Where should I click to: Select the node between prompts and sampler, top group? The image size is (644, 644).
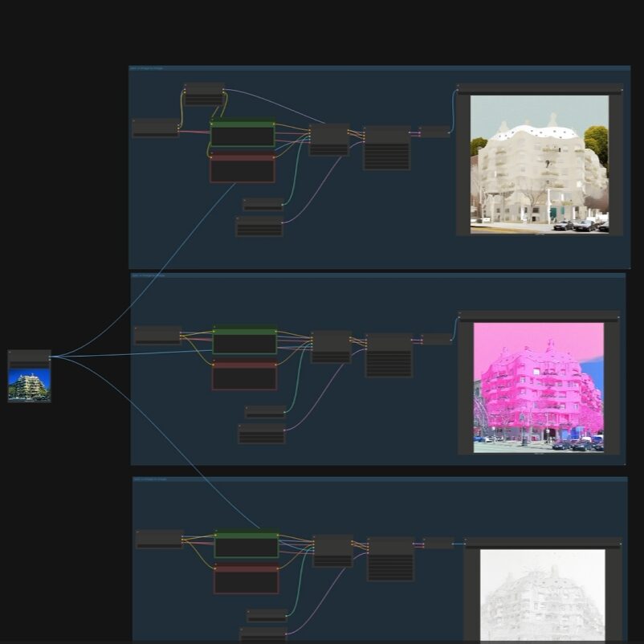pyautogui.click(x=329, y=140)
